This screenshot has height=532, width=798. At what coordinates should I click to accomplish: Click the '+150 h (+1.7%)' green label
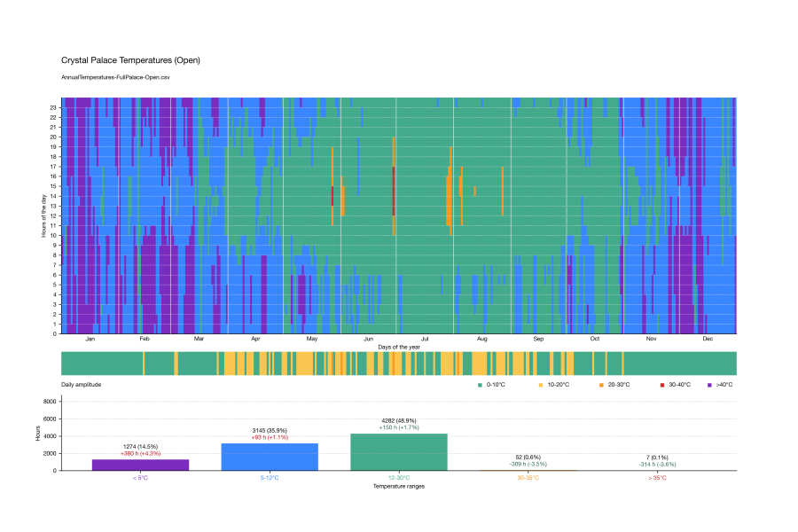[399, 427]
